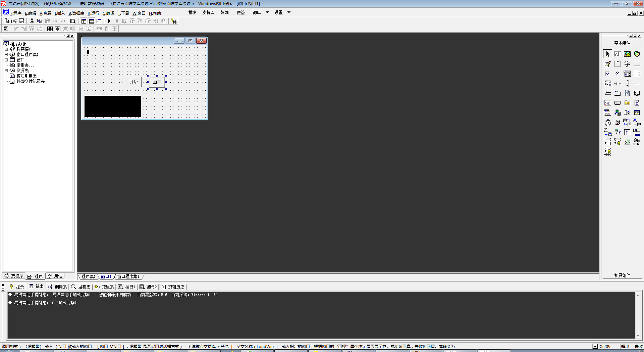Run the program with play icon
This screenshot has width=644, height=352.
click(x=109, y=21)
